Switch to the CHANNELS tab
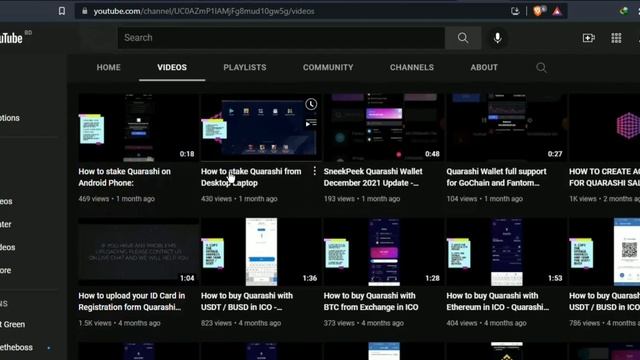Screen dimensions: 640x360 pyautogui.click(x=411, y=67)
